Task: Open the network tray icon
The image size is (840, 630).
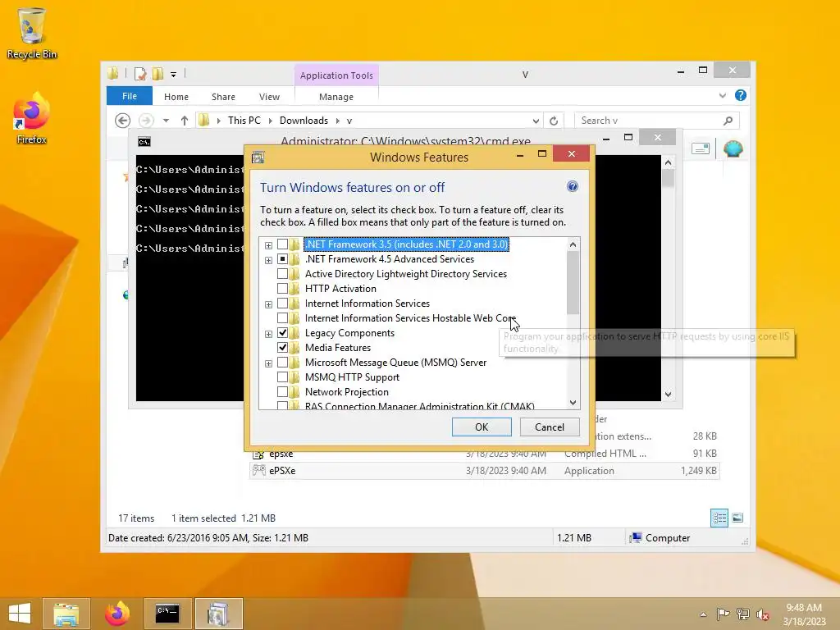Action: click(742, 614)
